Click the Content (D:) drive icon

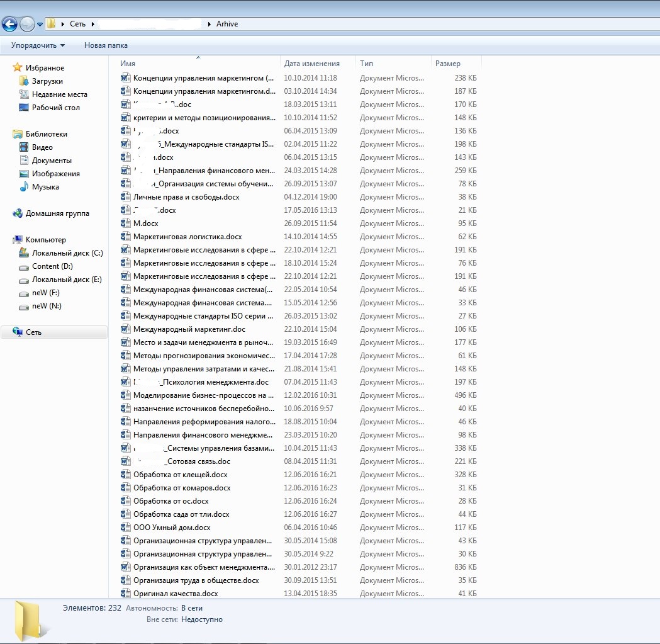[x=23, y=268]
